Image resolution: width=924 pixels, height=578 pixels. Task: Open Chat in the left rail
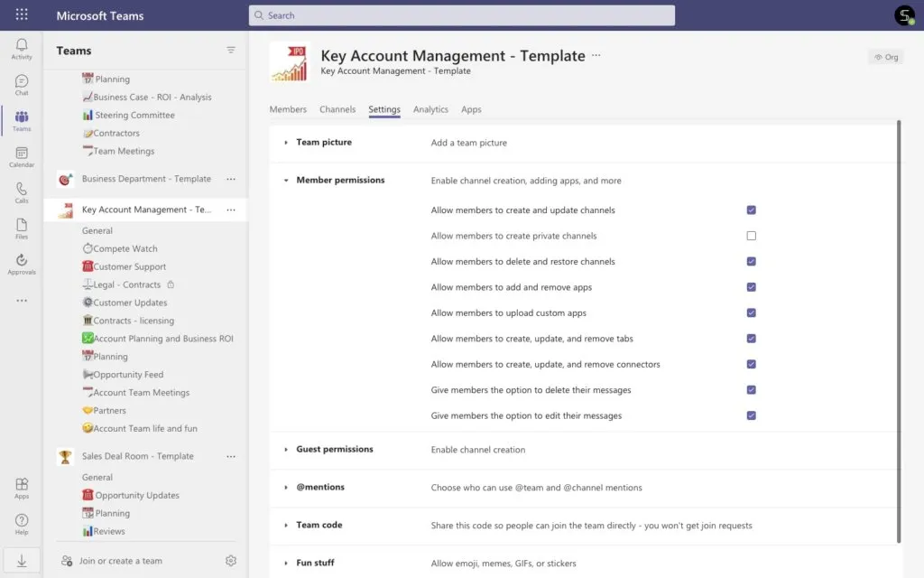pyautogui.click(x=22, y=85)
